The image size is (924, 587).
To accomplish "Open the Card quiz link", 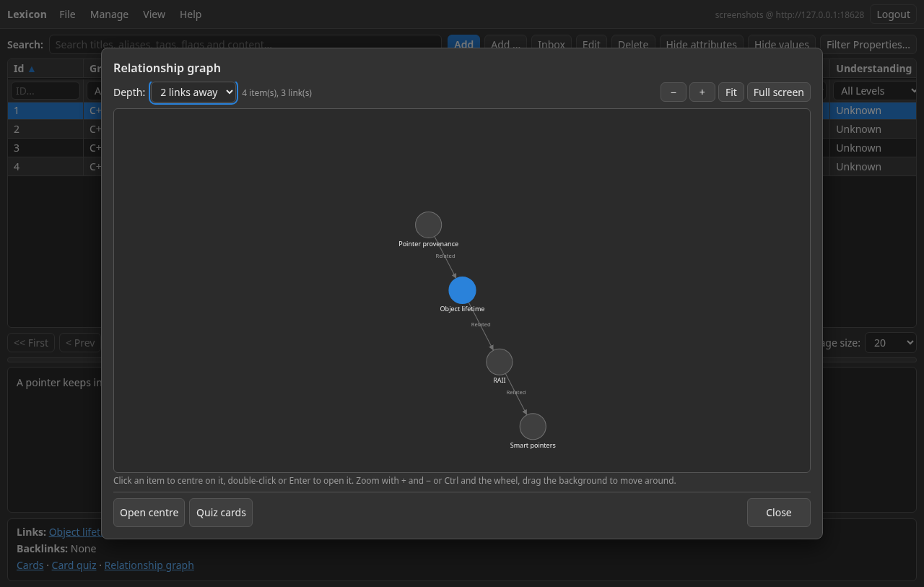I will (x=74, y=565).
